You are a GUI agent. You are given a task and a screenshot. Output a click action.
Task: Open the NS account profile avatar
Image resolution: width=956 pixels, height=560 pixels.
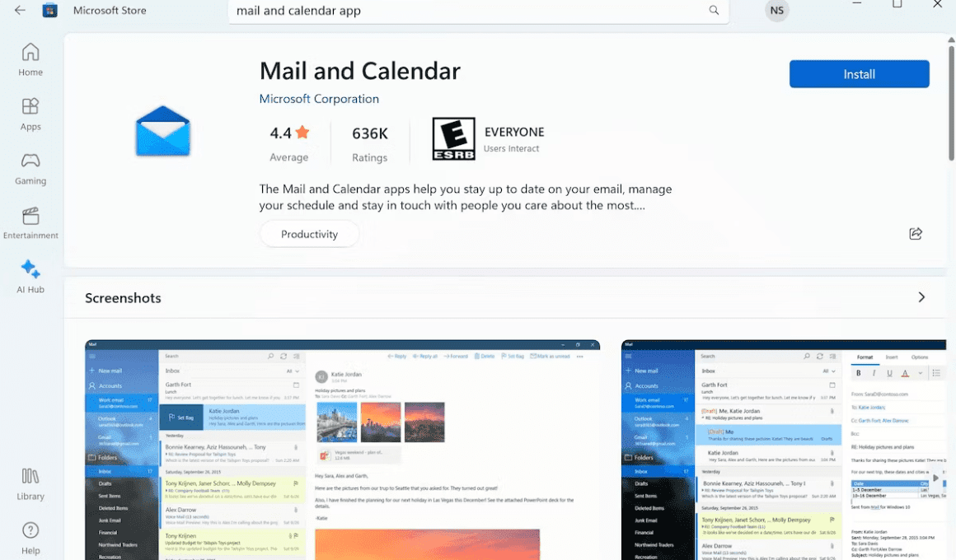click(x=776, y=11)
